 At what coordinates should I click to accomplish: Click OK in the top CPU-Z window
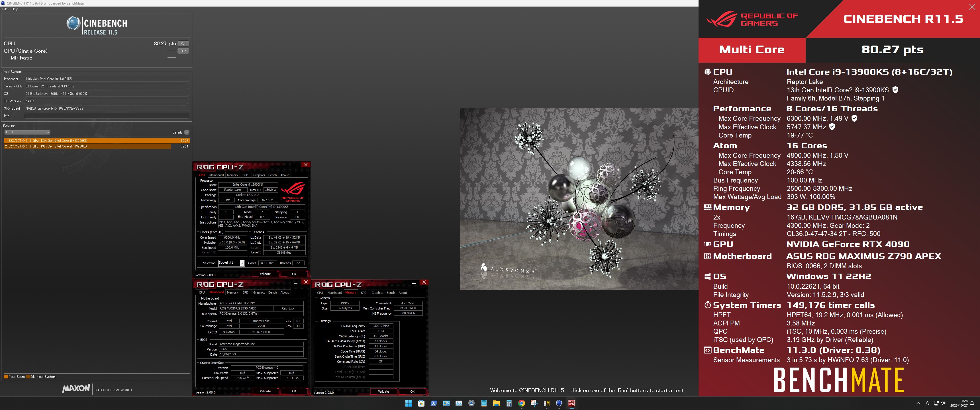(x=294, y=274)
